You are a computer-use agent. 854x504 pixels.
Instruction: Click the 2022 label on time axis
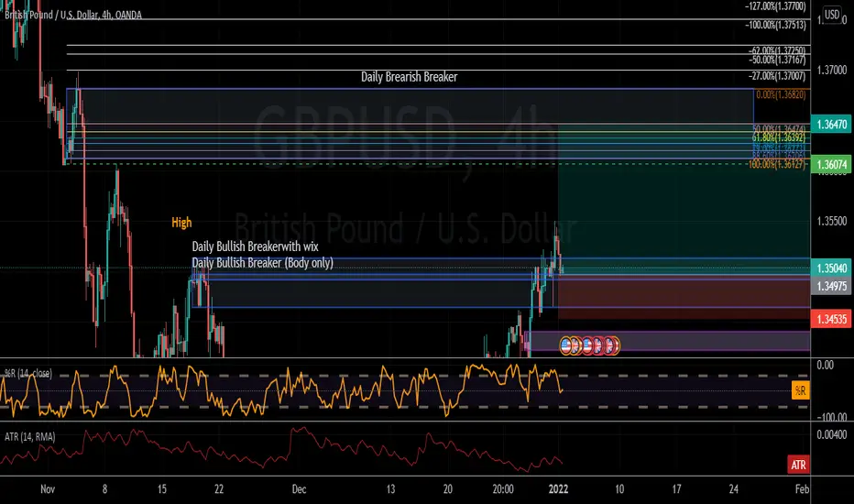(558, 488)
